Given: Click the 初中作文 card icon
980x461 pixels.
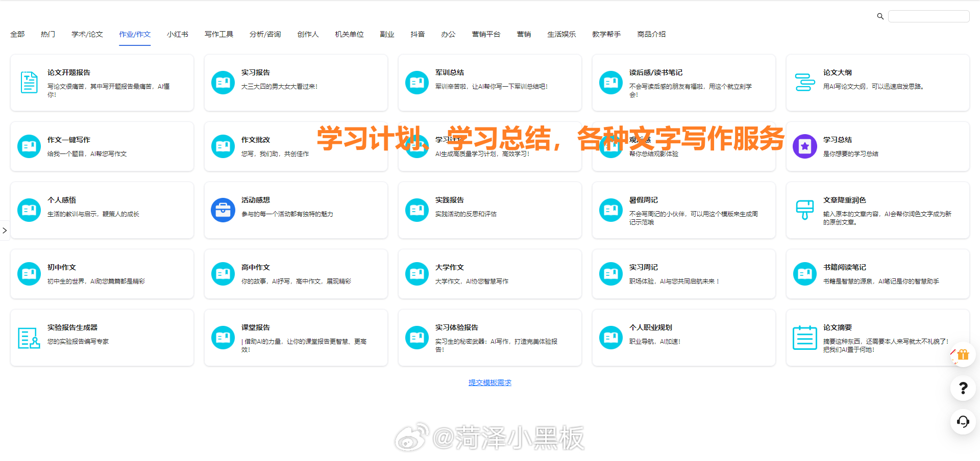Looking at the screenshot, I should point(29,274).
